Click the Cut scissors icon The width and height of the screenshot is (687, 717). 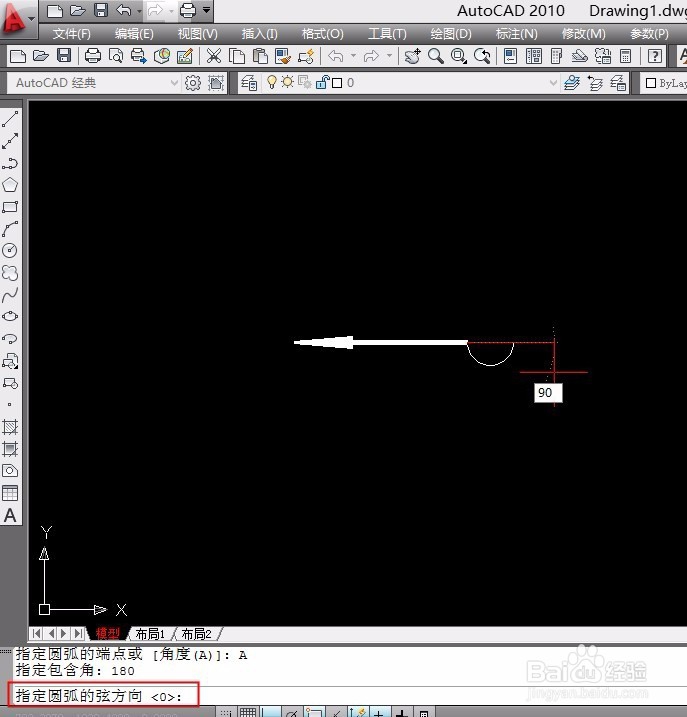tap(214, 56)
